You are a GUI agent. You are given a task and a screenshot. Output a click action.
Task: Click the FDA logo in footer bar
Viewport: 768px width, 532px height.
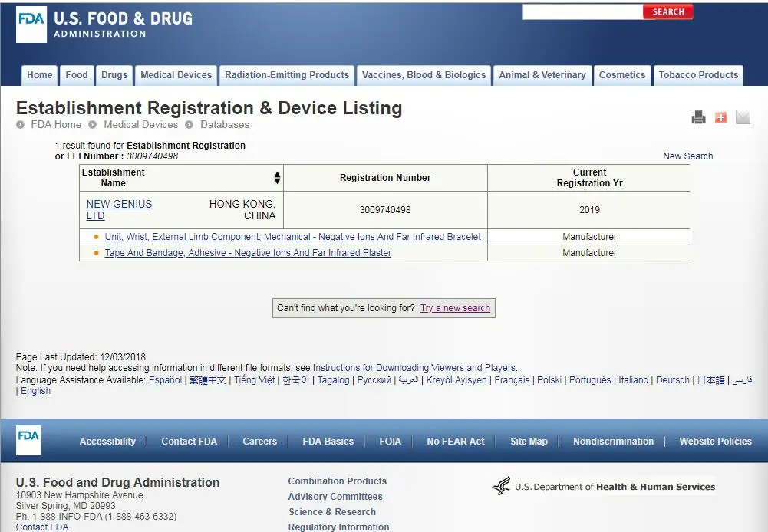(x=28, y=441)
